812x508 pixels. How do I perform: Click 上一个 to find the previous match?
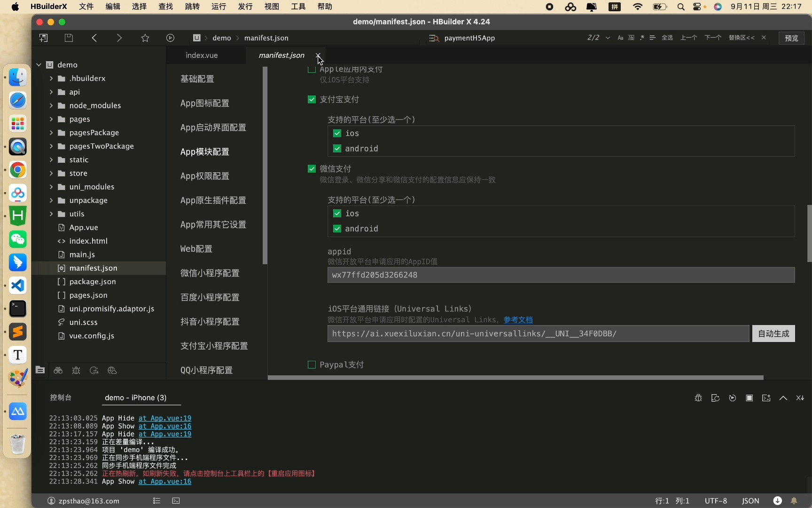tap(688, 38)
